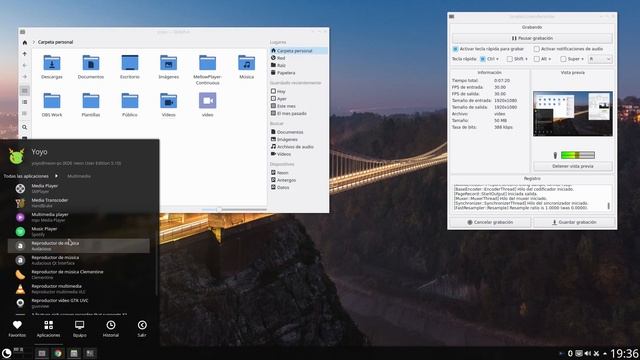Open the Historial tab in launcher
The width and height of the screenshot is (640, 360).
pos(111,329)
